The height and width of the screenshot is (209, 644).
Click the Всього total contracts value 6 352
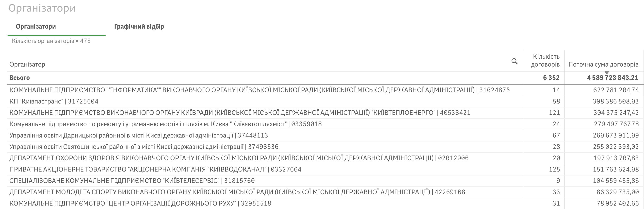(551, 78)
